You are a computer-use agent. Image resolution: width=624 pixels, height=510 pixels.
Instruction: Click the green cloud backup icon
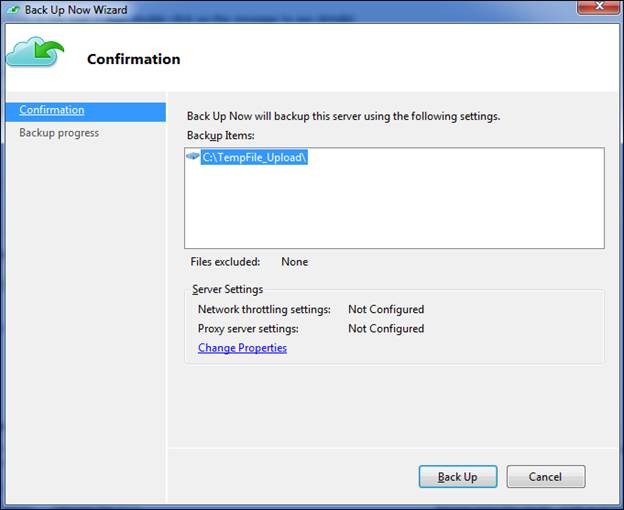pos(34,52)
